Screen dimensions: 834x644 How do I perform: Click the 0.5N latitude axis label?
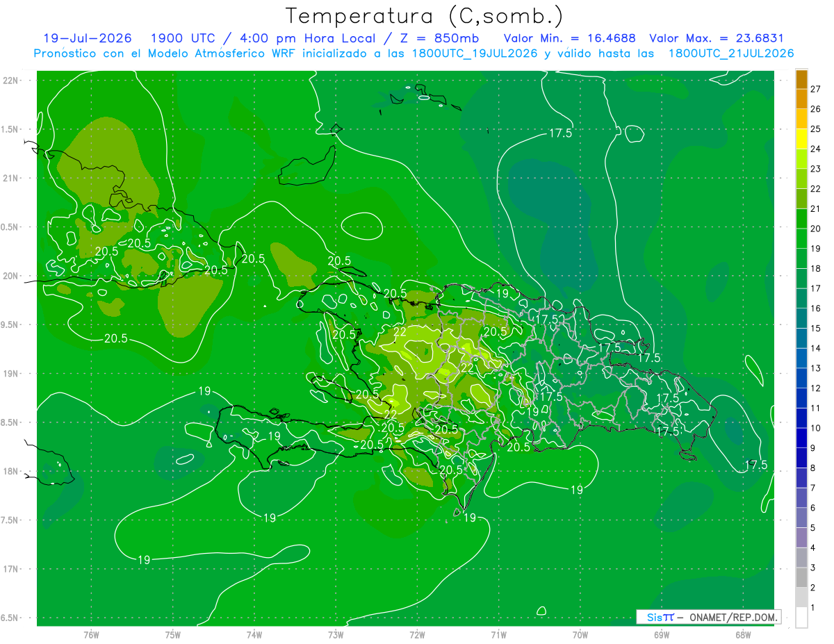coord(10,227)
